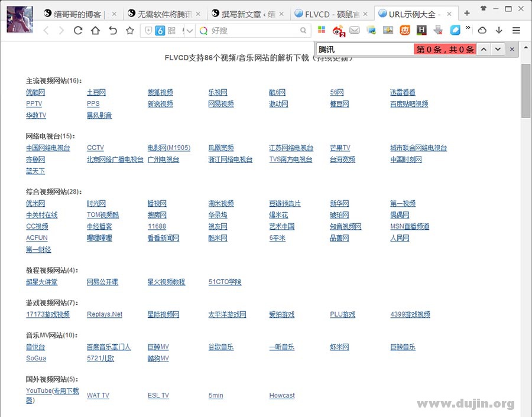Open the mail envelope extension
The height and width of the screenshot is (417, 532).
(x=355, y=30)
